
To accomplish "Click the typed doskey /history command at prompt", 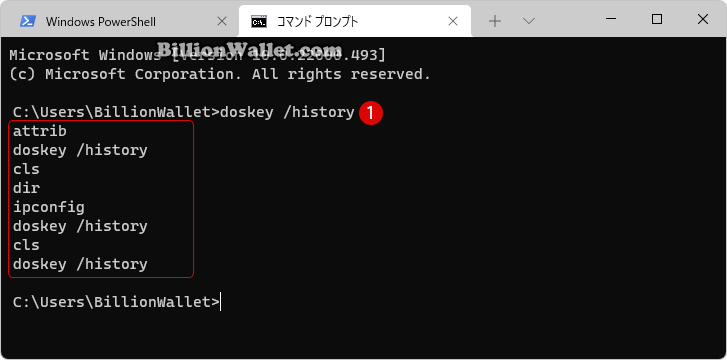I will [x=287, y=112].
